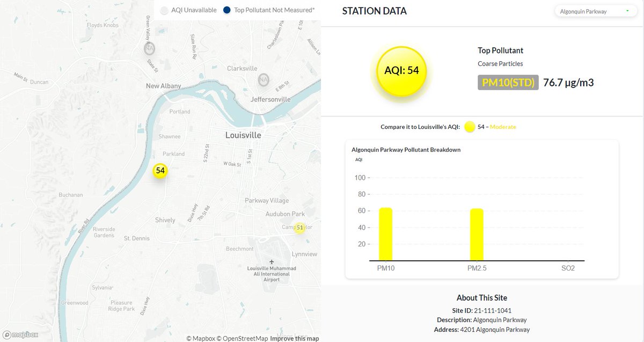The width and height of the screenshot is (644, 342).
Task: Click the Pleasure Ridge Park label
Action: click(x=122, y=306)
